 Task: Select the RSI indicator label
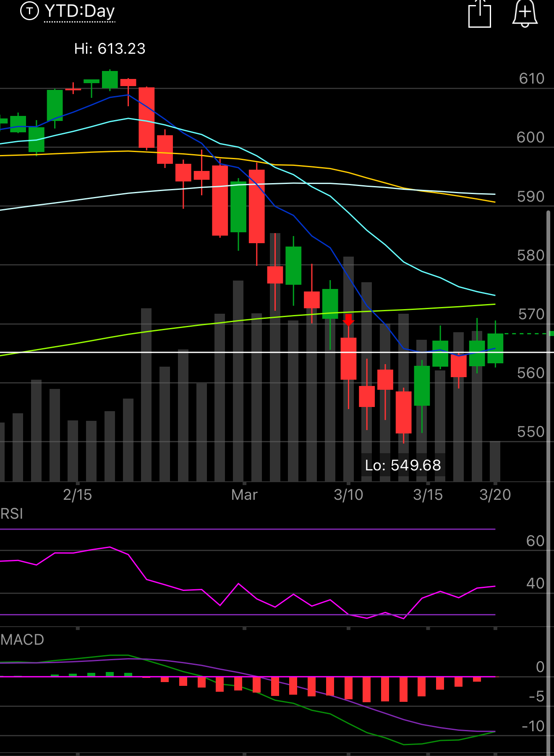click(x=12, y=514)
